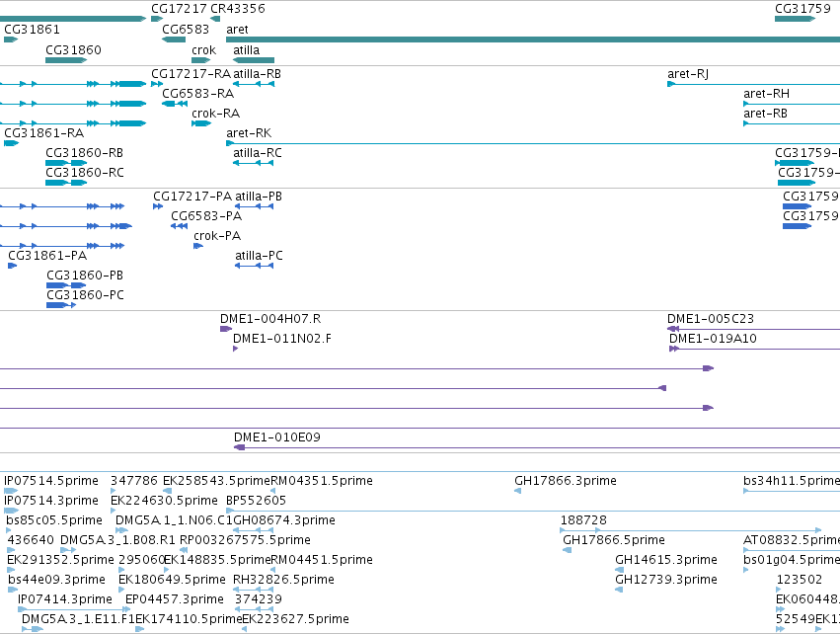Click the CR43356 gene label
This screenshot has width=840, height=634.
[x=237, y=9]
